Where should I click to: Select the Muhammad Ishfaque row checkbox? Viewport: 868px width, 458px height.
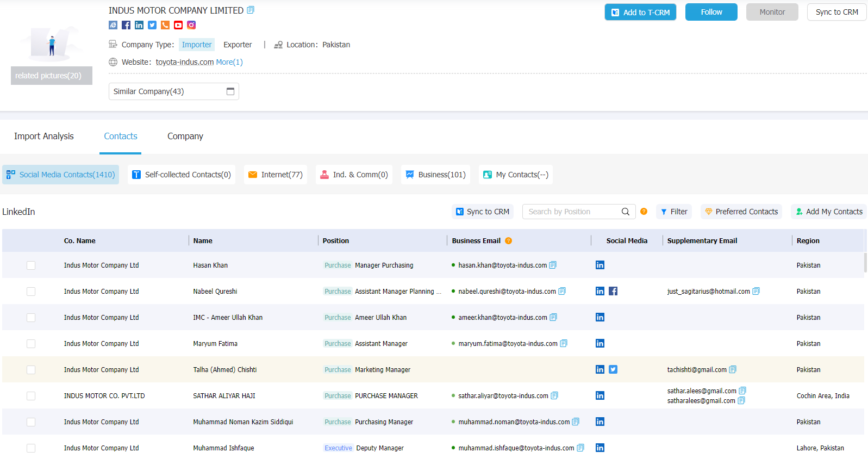click(x=31, y=448)
